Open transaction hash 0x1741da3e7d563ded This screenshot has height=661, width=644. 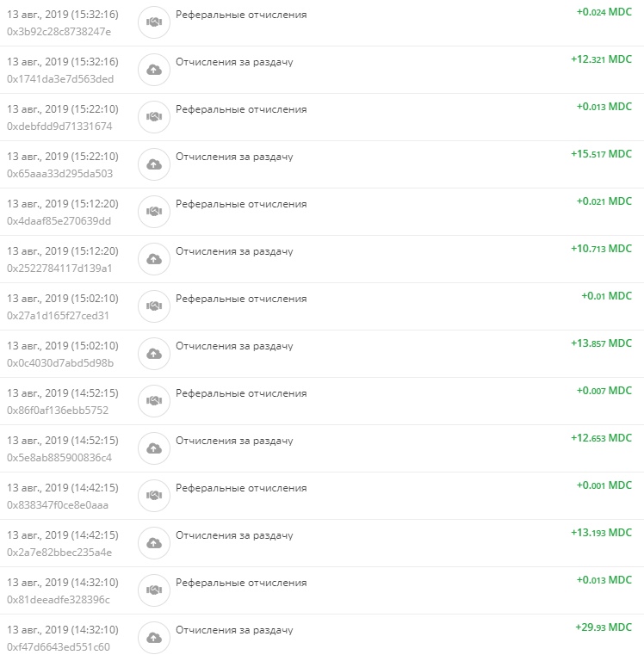tap(60, 79)
